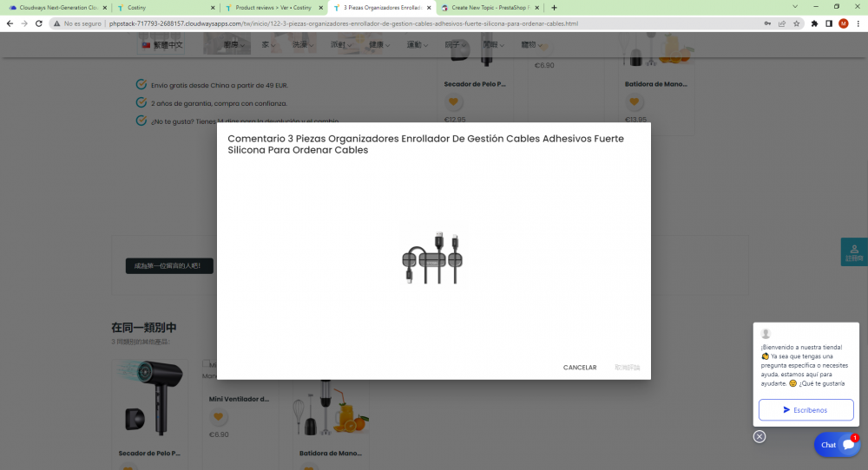This screenshot has height=470, width=868.
Task: Click the cable organizer product image
Action: click(x=432, y=258)
